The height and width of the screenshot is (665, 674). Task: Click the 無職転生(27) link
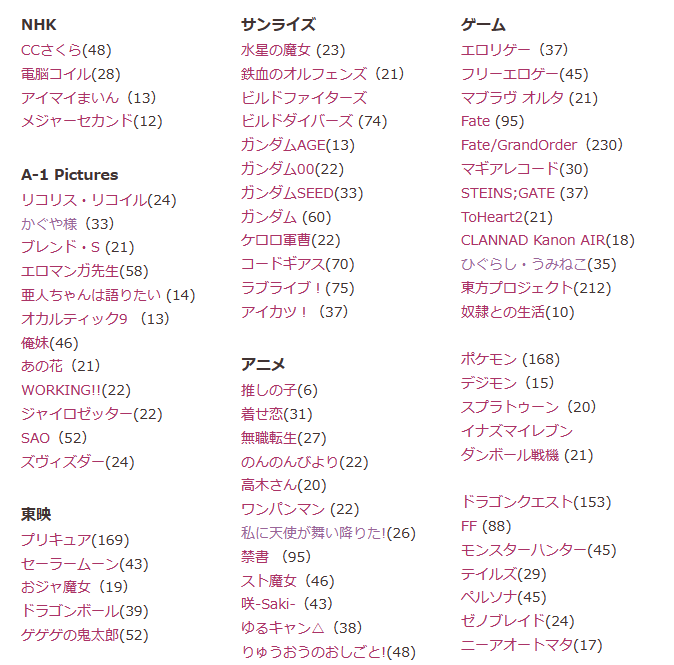[x=284, y=438]
